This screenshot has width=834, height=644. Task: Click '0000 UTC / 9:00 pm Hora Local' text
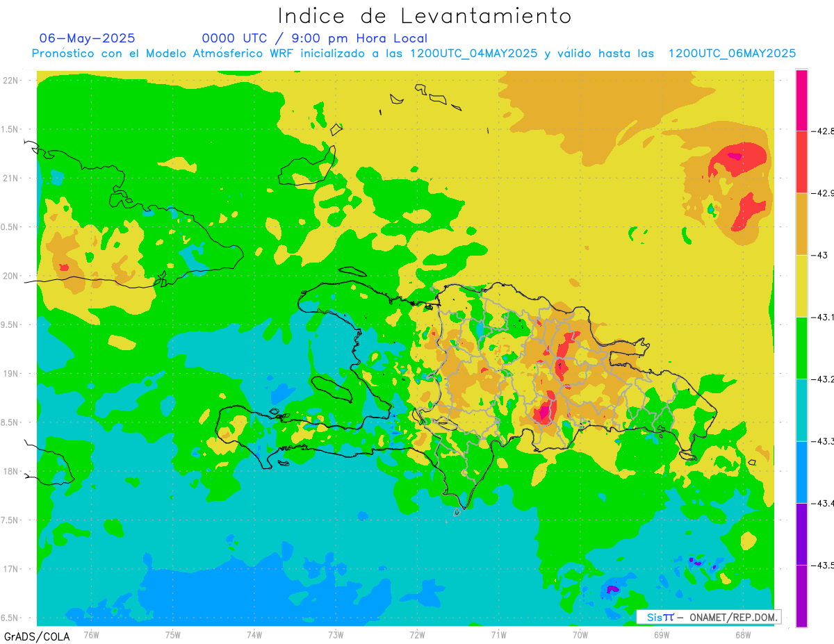coord(315,38)
